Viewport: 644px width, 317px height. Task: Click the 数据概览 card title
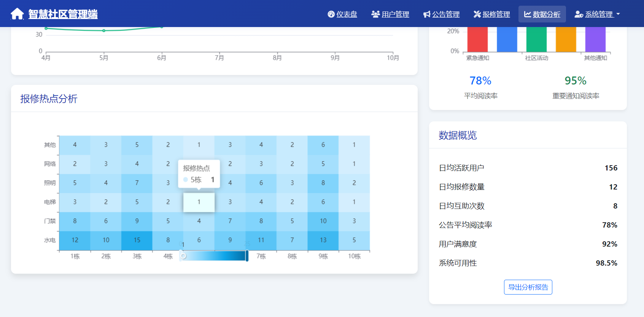(458, 135)
